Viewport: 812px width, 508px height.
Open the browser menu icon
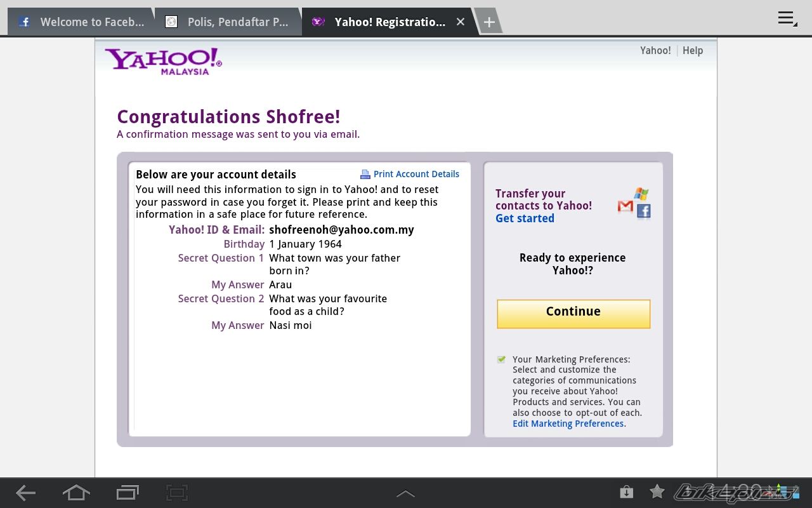point(787,19)
